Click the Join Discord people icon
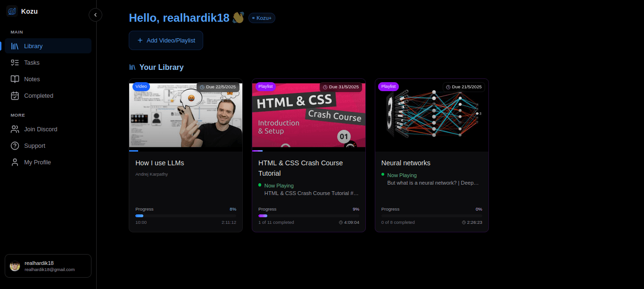The image size is (644, 289). click(15, 129)
